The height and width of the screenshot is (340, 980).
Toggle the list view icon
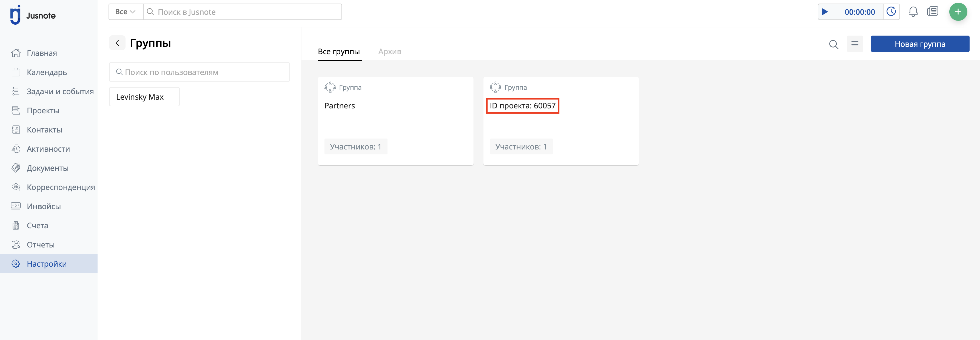[x=854, y=44]
